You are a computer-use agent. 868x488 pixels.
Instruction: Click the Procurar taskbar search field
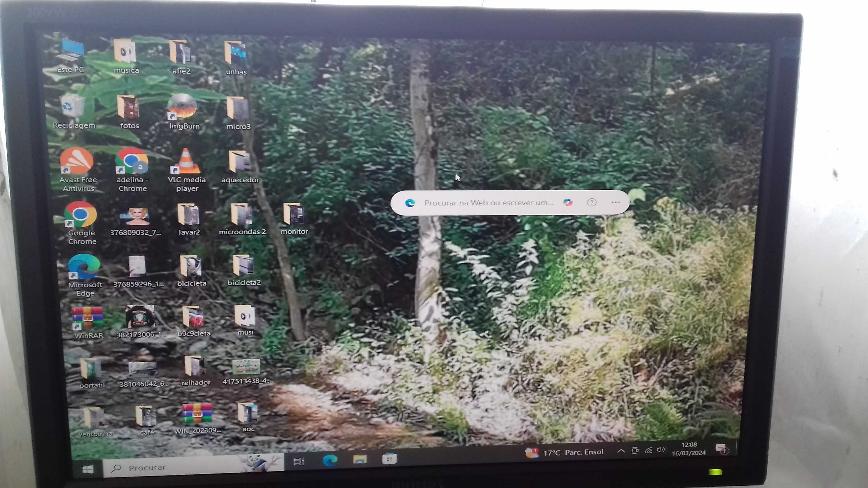193,466
